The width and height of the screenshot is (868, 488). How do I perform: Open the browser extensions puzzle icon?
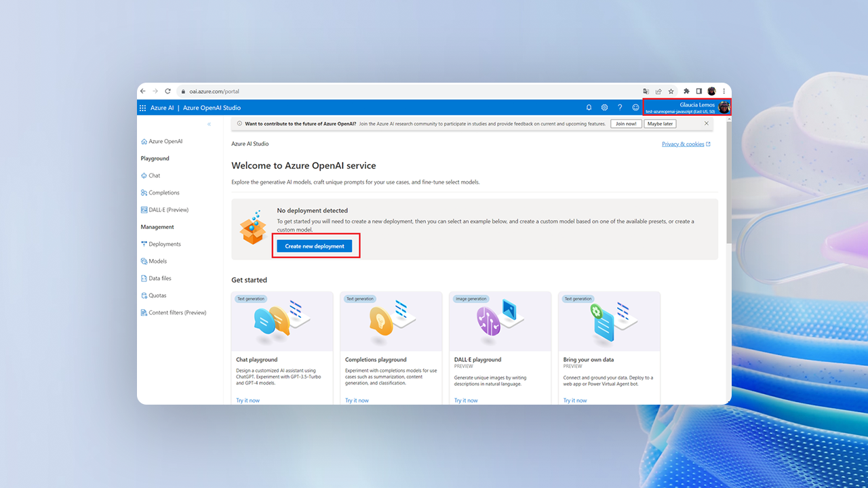click(686, 91)
